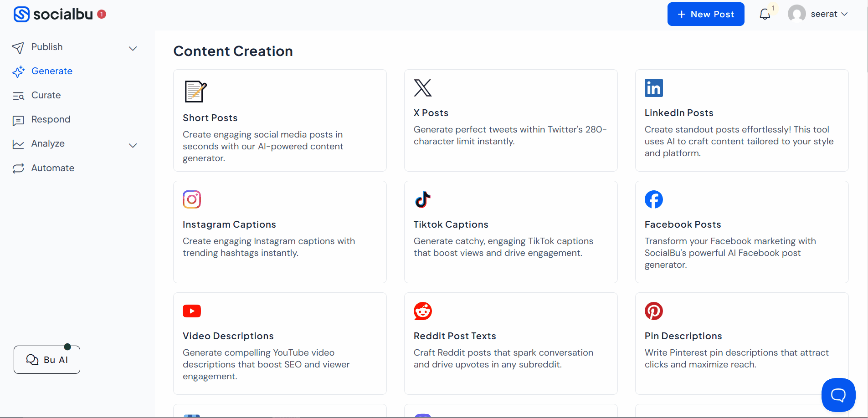This screenshot has width=868, height=418.
Task: Open the Instagram Captions tool icon
Action: click(191, 199)
